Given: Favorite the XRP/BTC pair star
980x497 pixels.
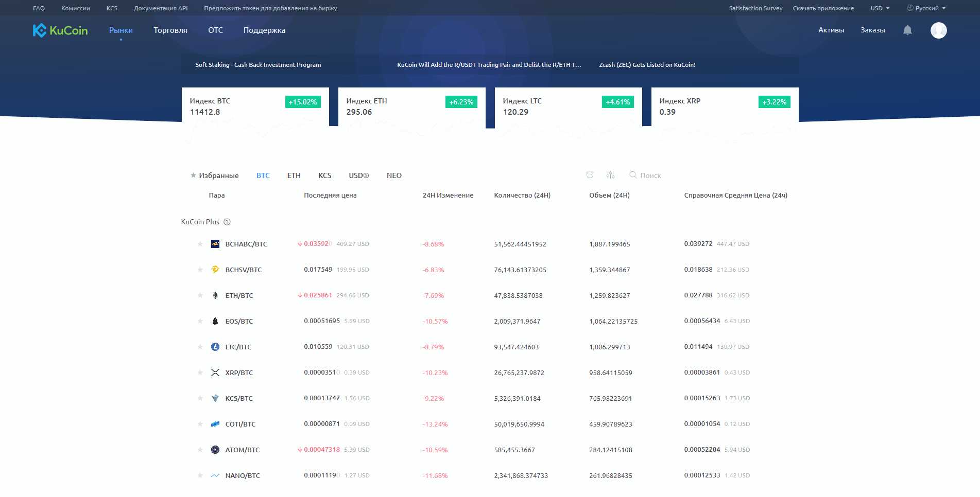Looking at the screenshot, I should coord(200,372).
